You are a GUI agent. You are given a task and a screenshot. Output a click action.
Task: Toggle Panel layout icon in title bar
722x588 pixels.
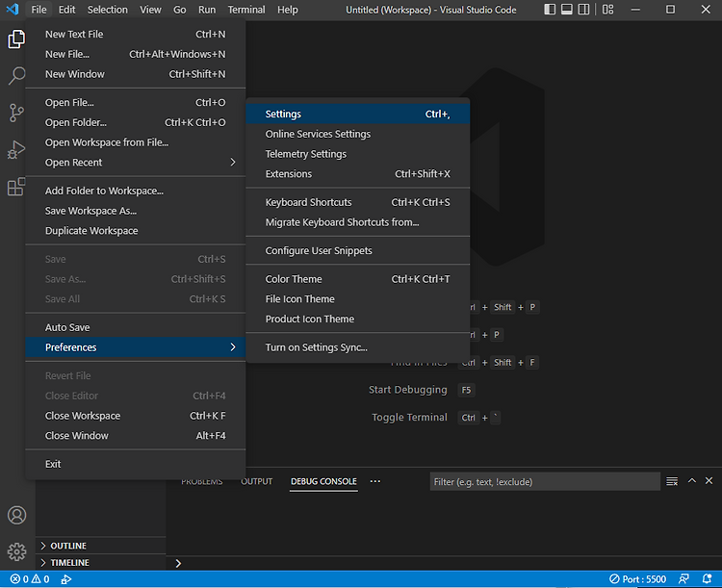click(567, 10)
